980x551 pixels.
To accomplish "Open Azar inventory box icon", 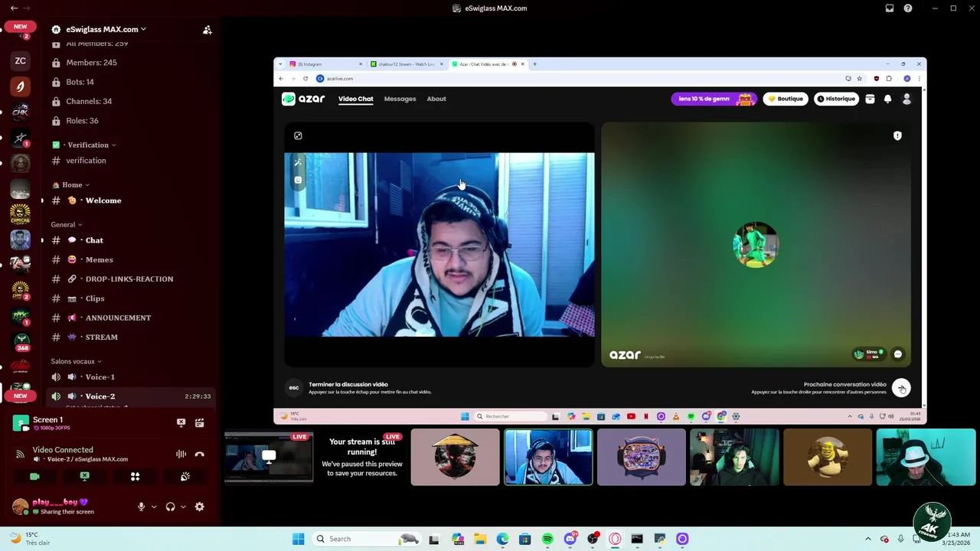I will [x=870, y=99].
